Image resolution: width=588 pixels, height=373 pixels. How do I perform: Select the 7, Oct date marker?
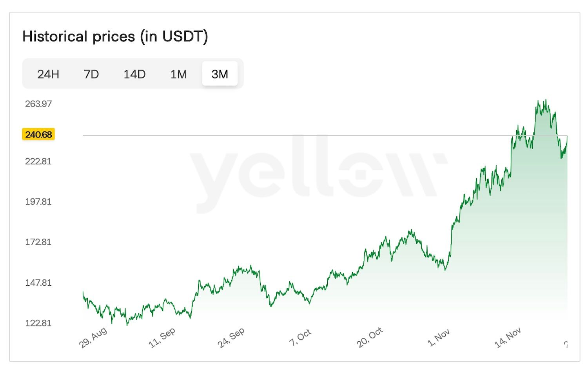point(300,337)
